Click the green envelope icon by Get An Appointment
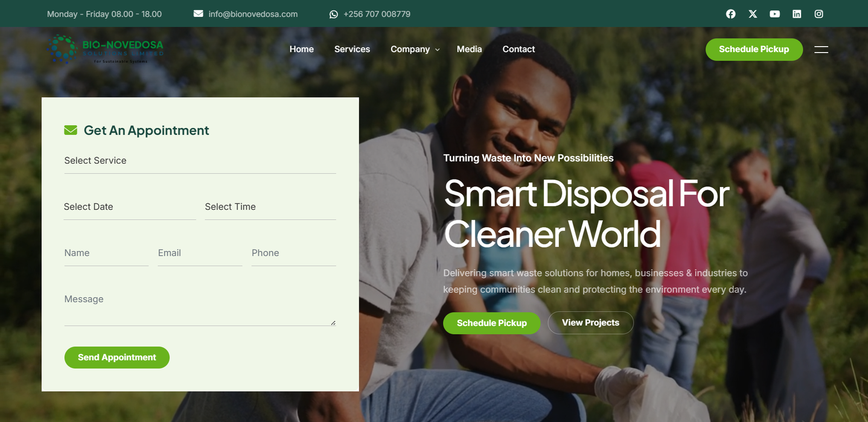This screenshot has height=422, width=868. pyautogui.click(x=71, y=130)
